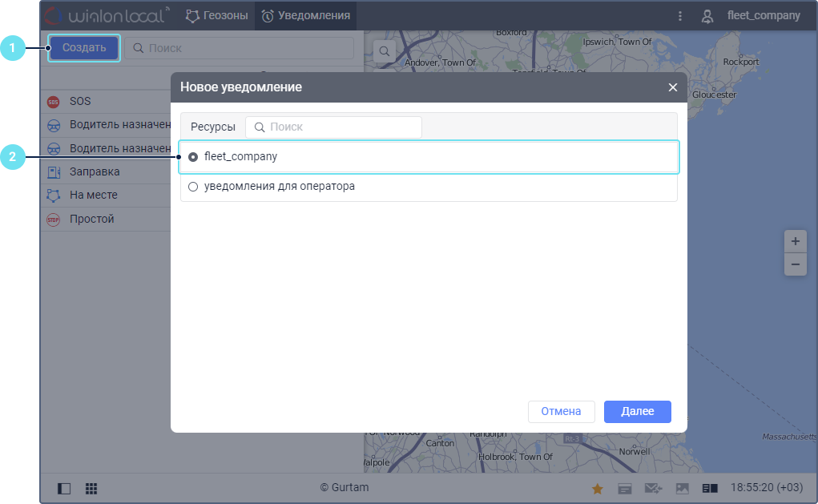Screen dimensions: 818x504
Task: Open the envelope messages icon in the bottom bar
Action: (x=653, y=488)
